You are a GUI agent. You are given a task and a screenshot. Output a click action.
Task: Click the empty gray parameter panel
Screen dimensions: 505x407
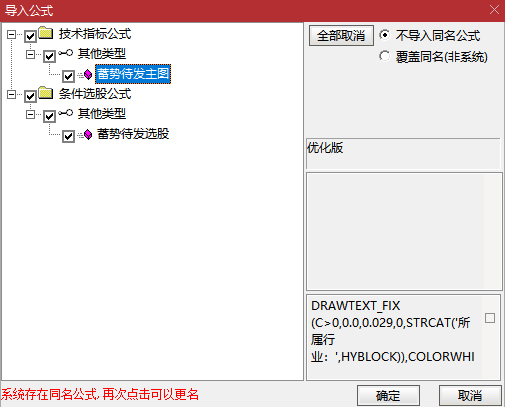(404, 231)
